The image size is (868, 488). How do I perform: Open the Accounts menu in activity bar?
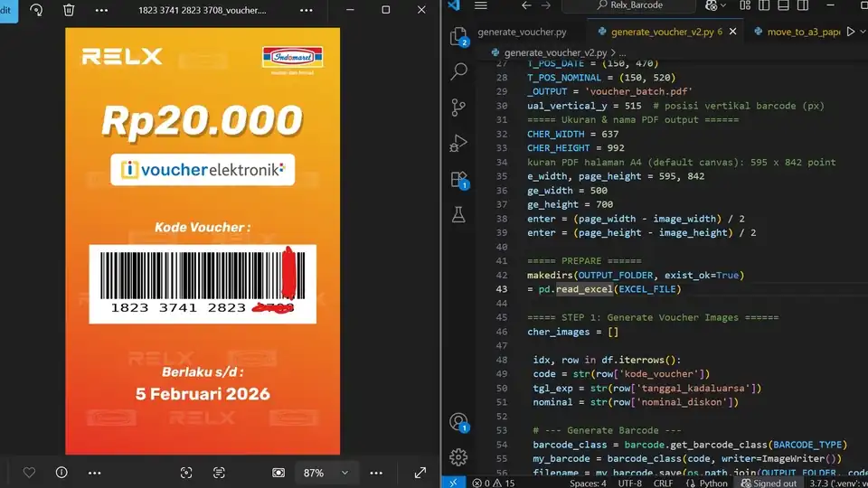(458, 422)
